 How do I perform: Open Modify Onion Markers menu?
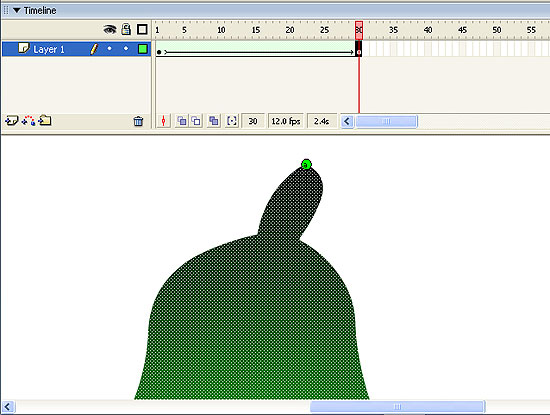232,121
